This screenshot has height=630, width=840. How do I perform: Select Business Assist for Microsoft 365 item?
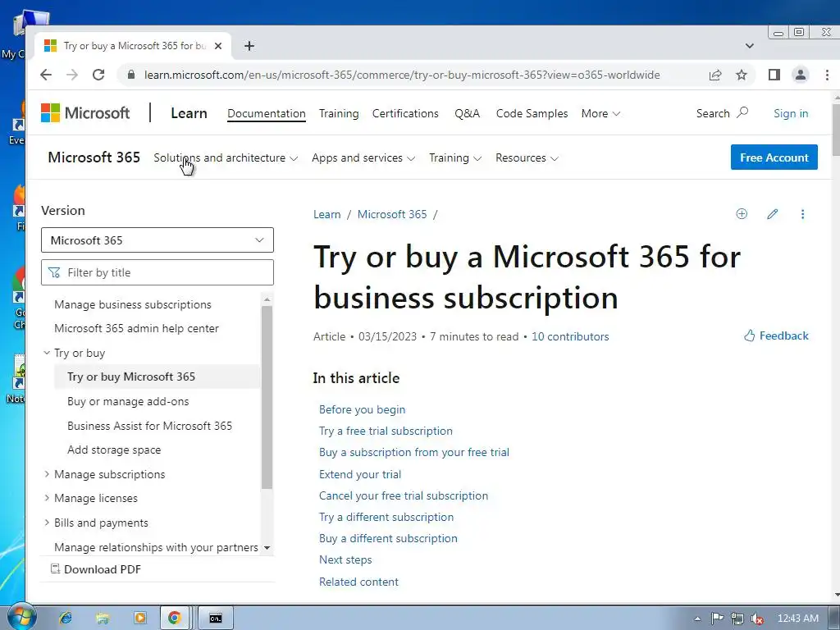[x=150, y=426]
